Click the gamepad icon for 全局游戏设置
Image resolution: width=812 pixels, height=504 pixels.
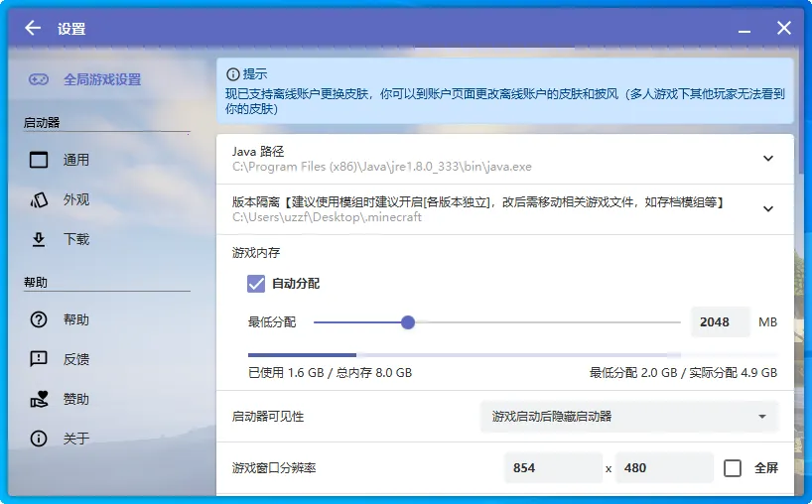point(39,79)
